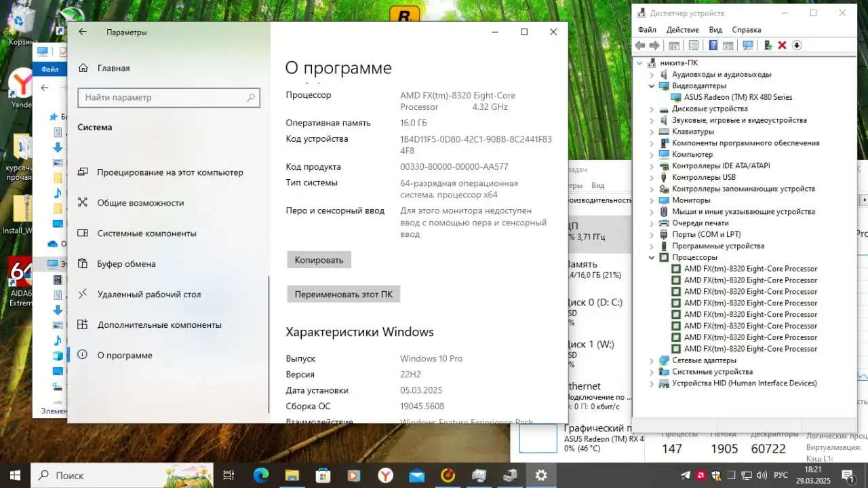Click the РУС language indicator

(x=781, y=475)
